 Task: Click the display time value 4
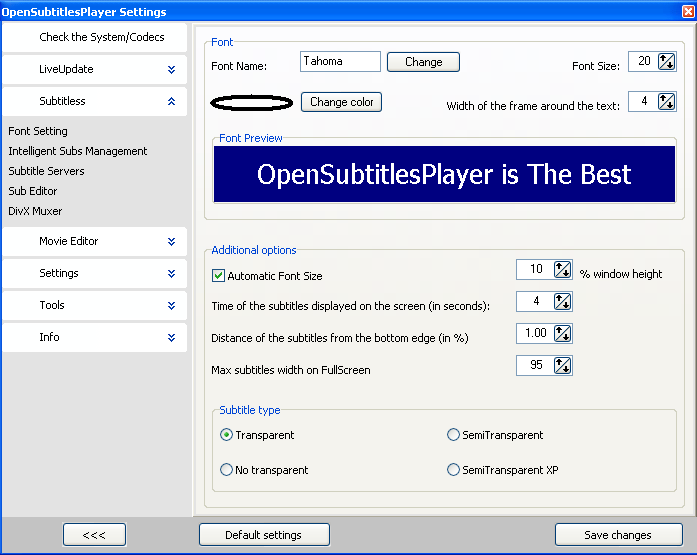coord(536,301)
